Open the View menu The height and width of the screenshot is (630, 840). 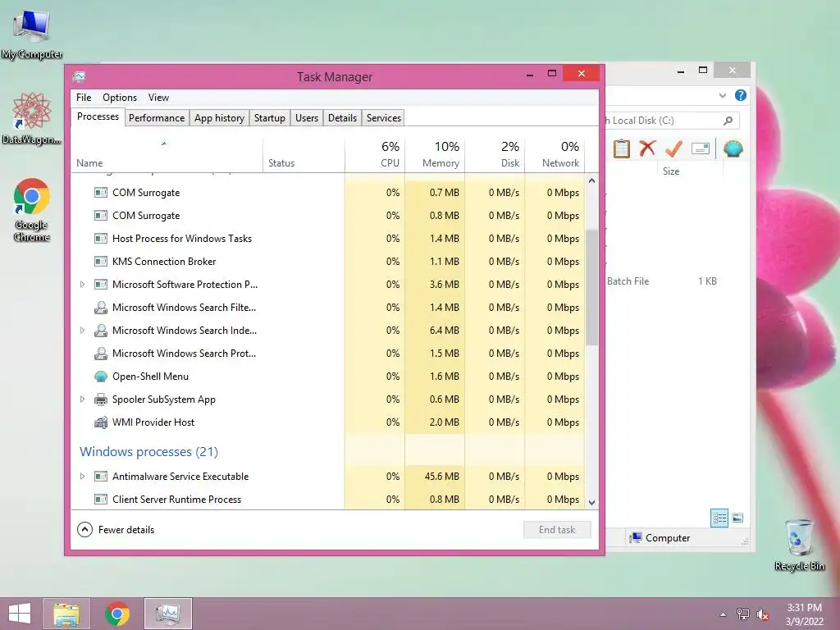tap(158, 98)
